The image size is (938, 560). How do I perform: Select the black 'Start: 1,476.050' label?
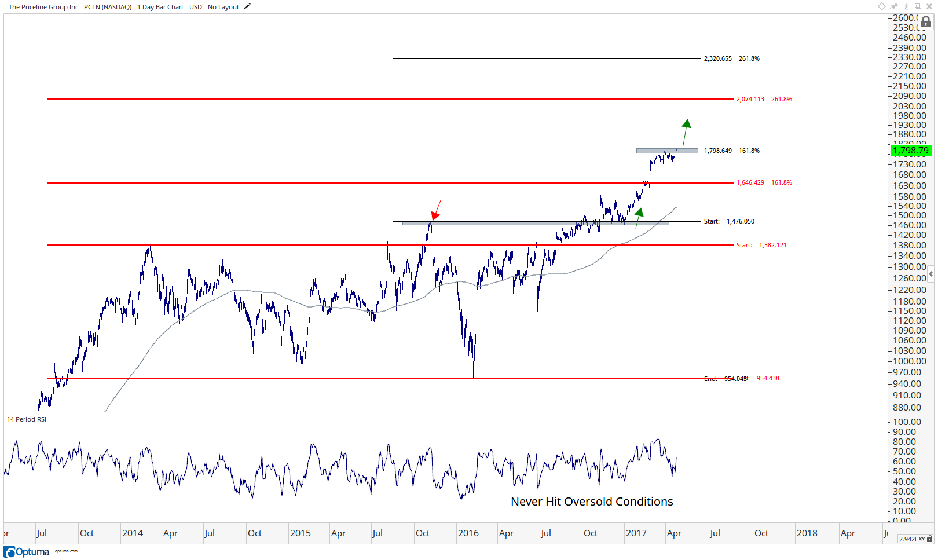(x=729, y=221)
